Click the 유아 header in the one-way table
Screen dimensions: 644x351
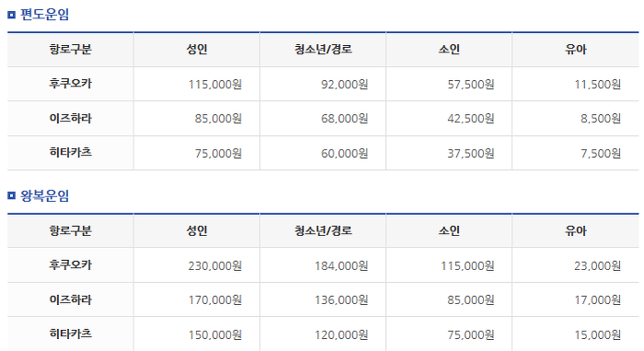tap(575, 50)
